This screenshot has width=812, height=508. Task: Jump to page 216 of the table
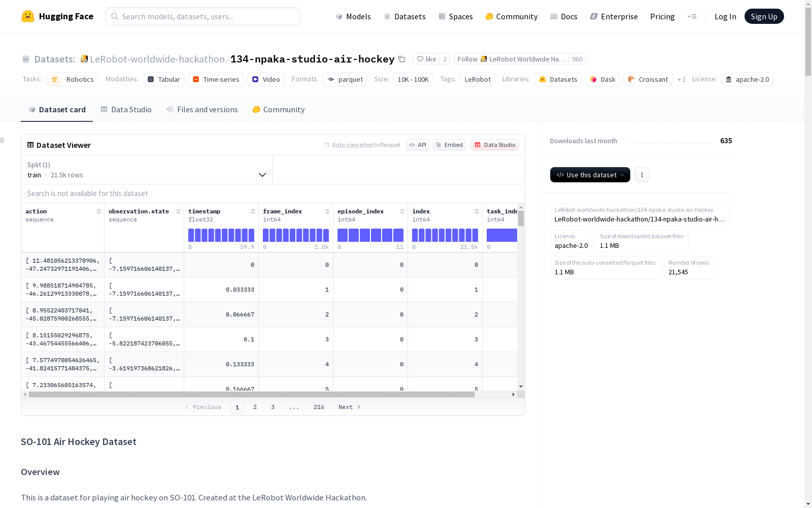(x=319, y=407)
